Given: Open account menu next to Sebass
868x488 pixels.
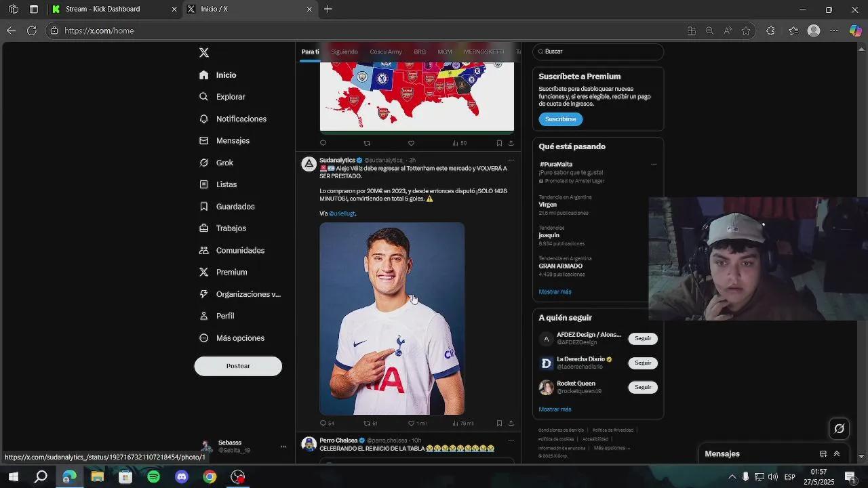Looking at the screenshot, I should 283,447.
